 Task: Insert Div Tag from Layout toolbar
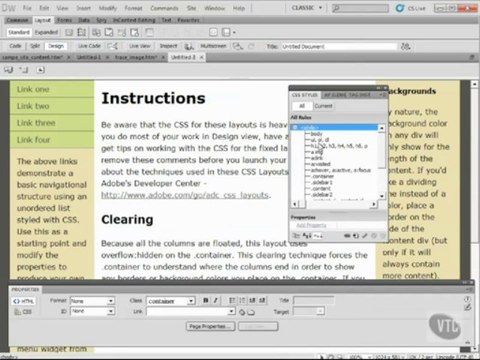click(69, 32)
